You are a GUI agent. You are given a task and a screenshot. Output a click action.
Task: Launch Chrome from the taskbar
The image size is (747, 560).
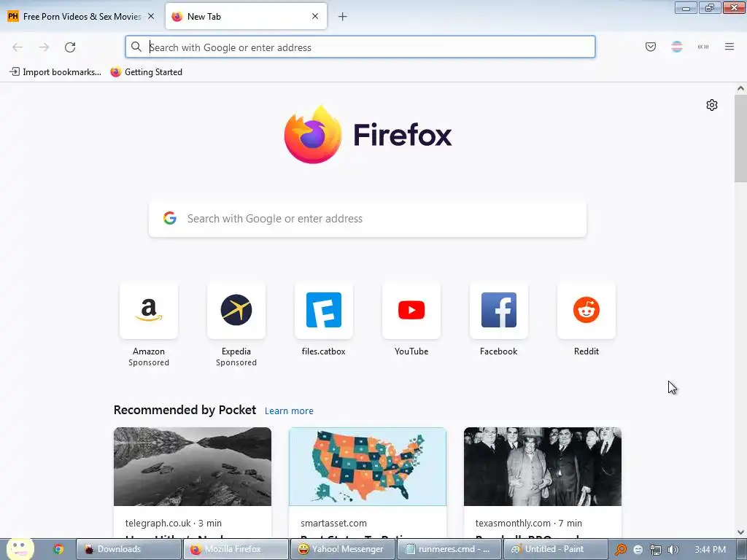[58, 549]
